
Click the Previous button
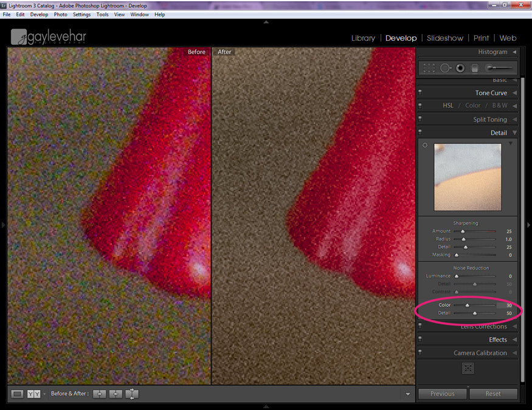[442, 394]
